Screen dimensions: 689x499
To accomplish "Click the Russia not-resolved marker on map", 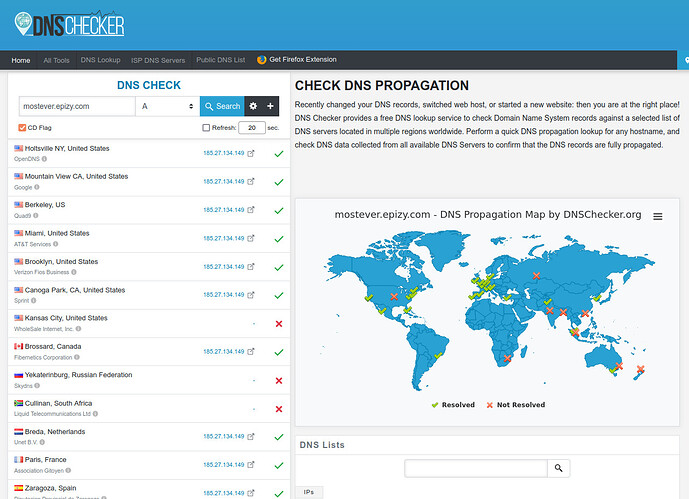I will 536,276.
